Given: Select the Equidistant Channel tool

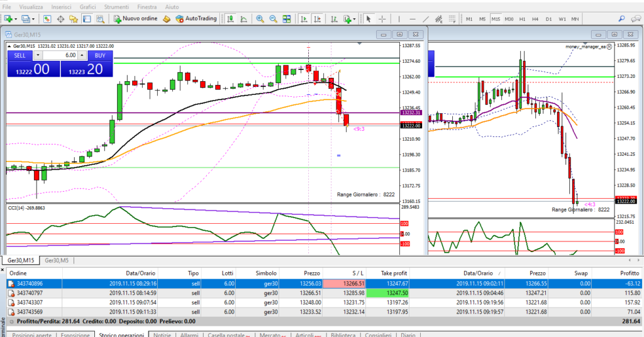Looking at the screenshot, I should [438, 19].
